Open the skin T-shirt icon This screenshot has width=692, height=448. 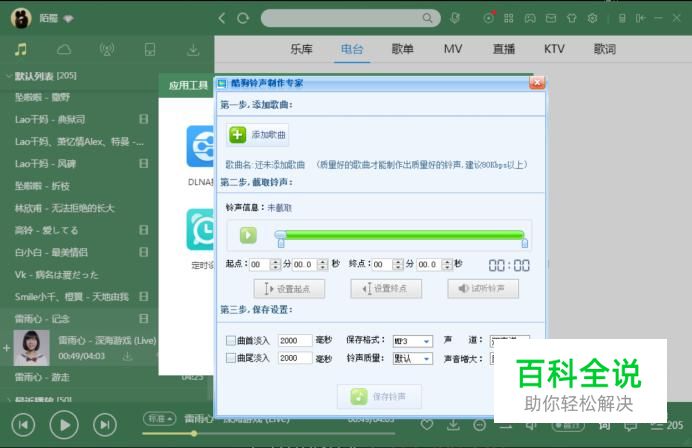(x=572, y=18)
